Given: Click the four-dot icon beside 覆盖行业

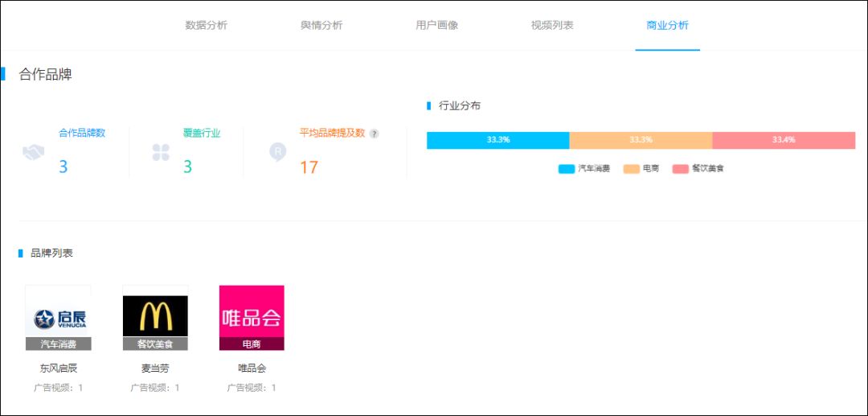Looking at the screenshot, I should (x=161, y=152).
